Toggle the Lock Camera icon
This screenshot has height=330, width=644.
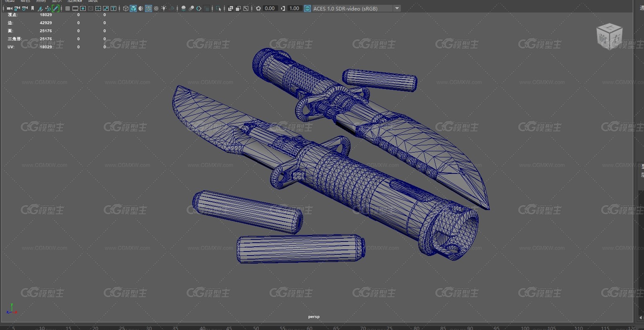(17, 8)
